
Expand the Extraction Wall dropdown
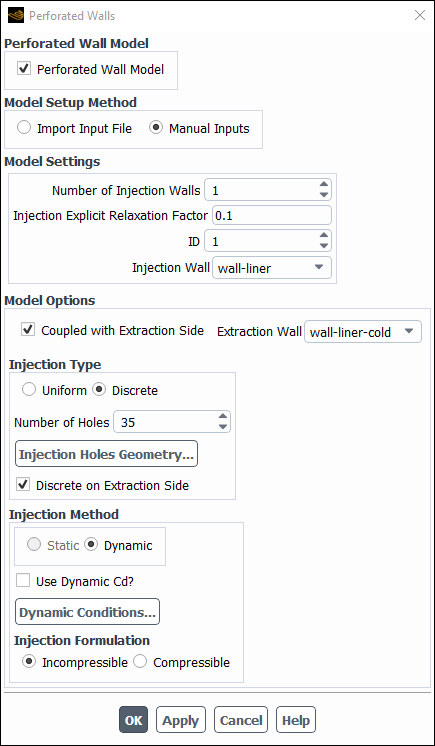(x=363, y=332)
